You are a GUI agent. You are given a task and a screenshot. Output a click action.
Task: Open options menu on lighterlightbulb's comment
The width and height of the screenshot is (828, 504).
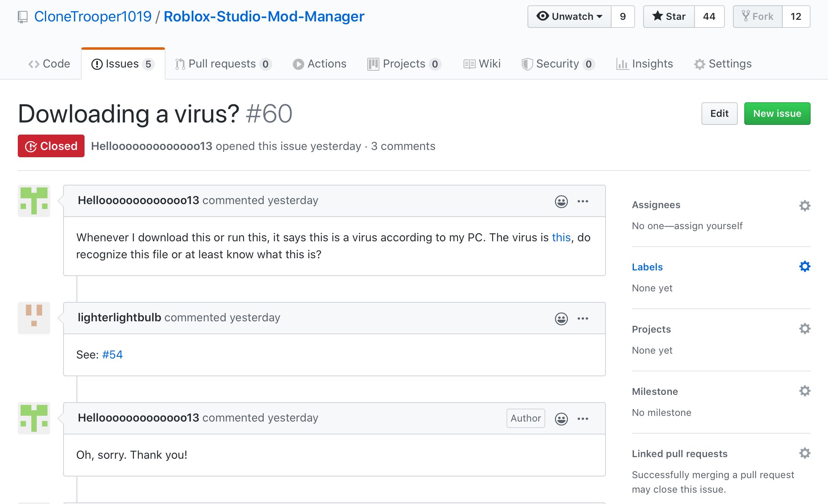pyautogui.click(x=583, y=318)
